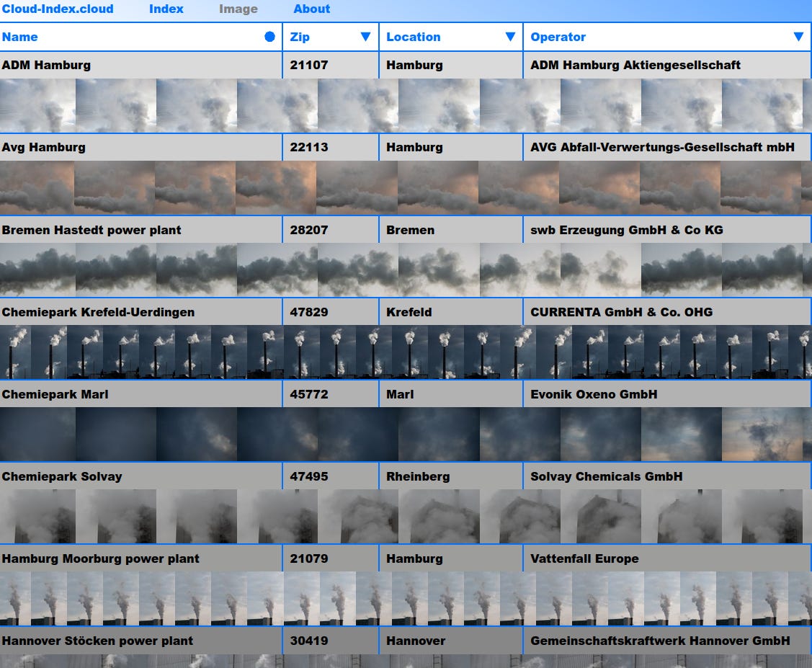812x668 pixels.
Task: Click location Rheinberg
Action: point(418,476)
